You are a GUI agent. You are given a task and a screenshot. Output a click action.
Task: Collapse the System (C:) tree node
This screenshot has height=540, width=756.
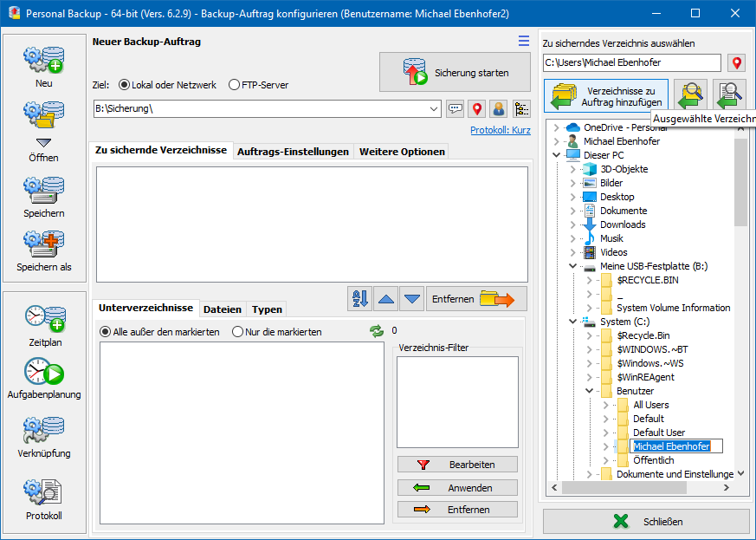572,322
